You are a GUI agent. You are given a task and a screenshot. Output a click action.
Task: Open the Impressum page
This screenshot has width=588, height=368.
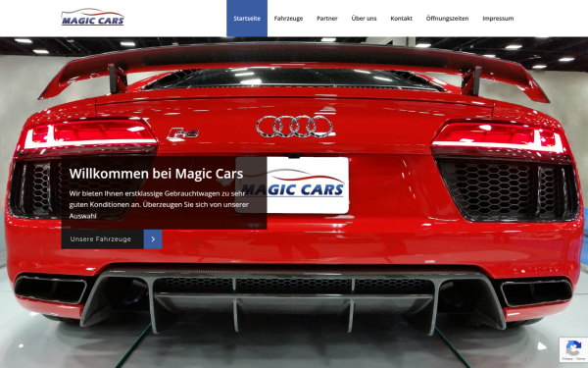coord(498,19)
